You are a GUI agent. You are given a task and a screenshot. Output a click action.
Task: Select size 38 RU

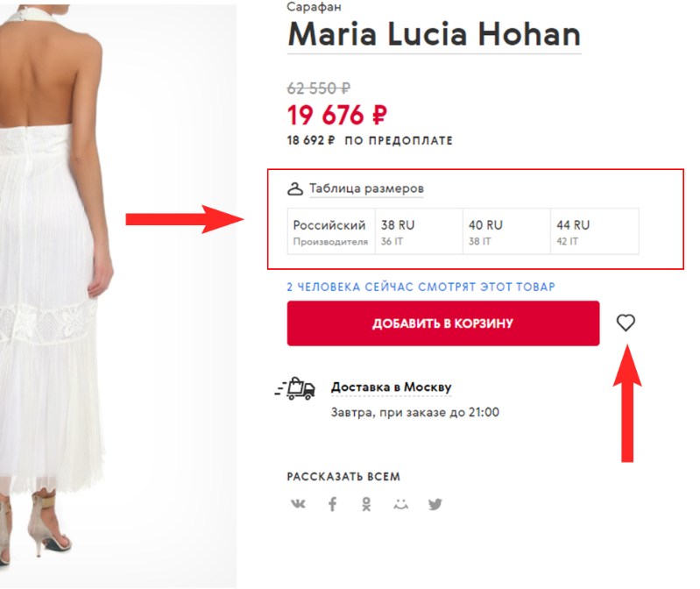tap(418, 231)
